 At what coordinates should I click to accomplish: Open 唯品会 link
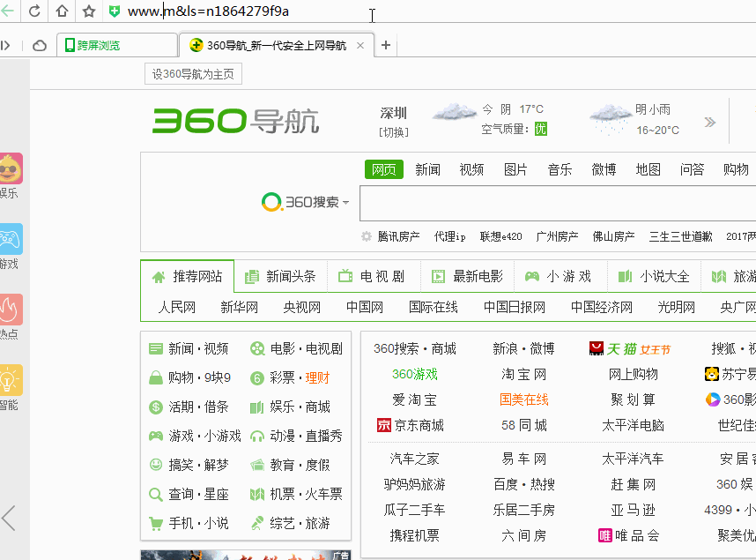tap(629, 535)
